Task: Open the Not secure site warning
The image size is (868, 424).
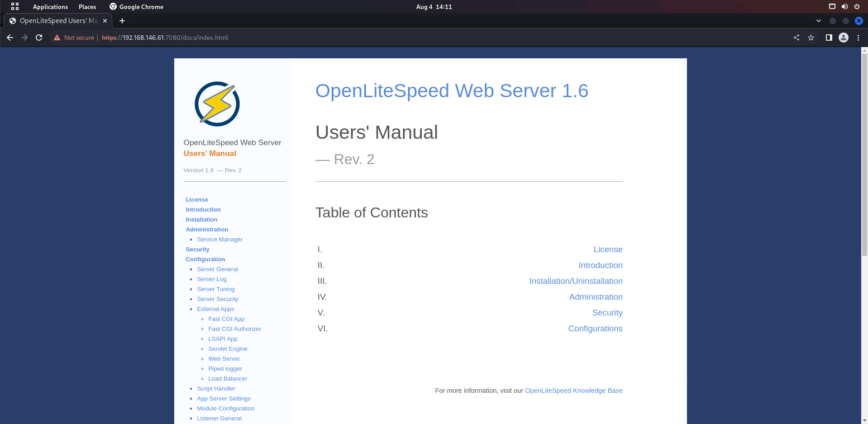Action: 74,38
